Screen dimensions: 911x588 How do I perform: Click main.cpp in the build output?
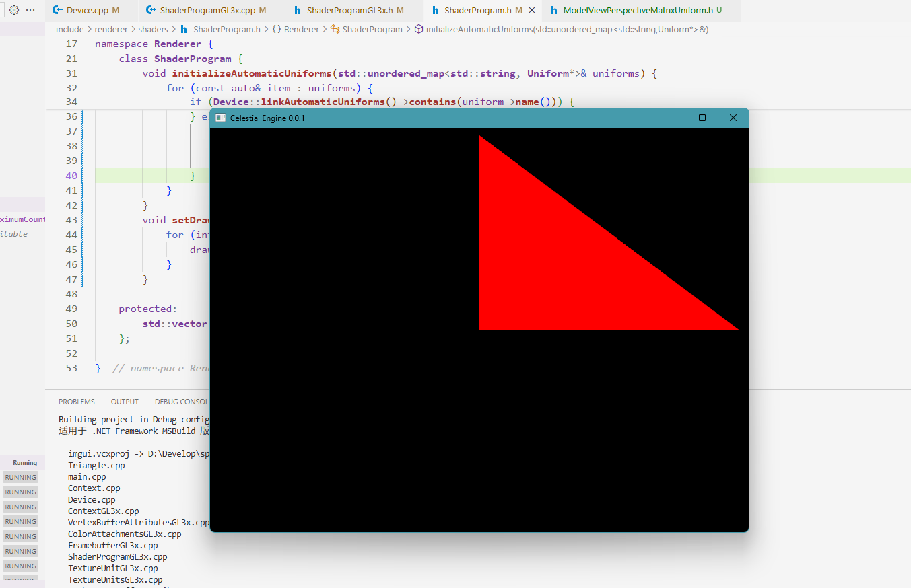point(87,476)
